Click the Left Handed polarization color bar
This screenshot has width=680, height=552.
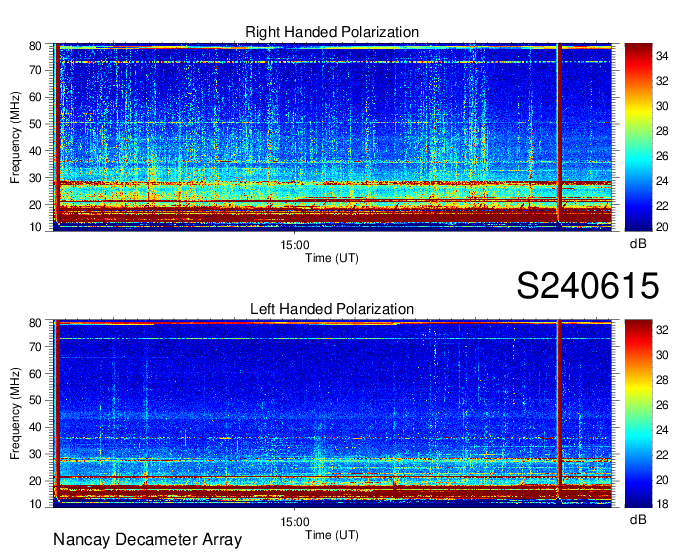click(x=638, y=414)
